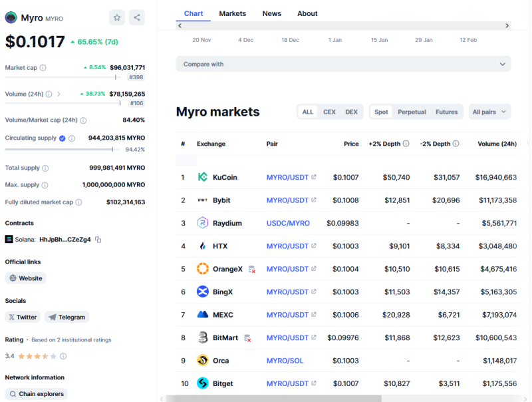Click BitMart reserve warning icon

(247, 338)
